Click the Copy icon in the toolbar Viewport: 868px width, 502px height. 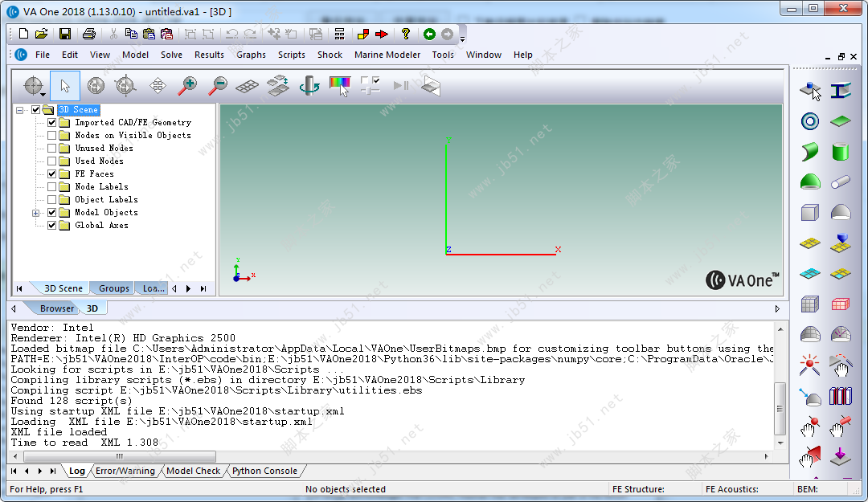coord(131,35)
